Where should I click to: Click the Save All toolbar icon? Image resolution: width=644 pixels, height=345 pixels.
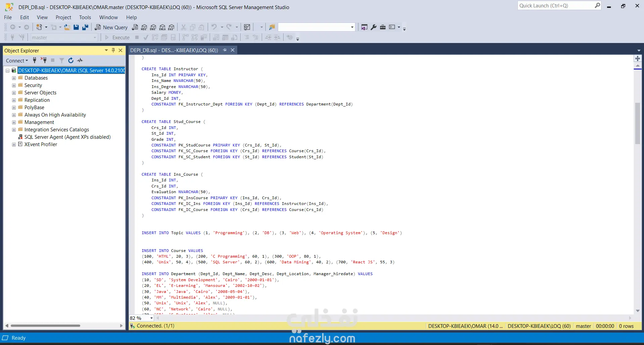pos(85,27)
